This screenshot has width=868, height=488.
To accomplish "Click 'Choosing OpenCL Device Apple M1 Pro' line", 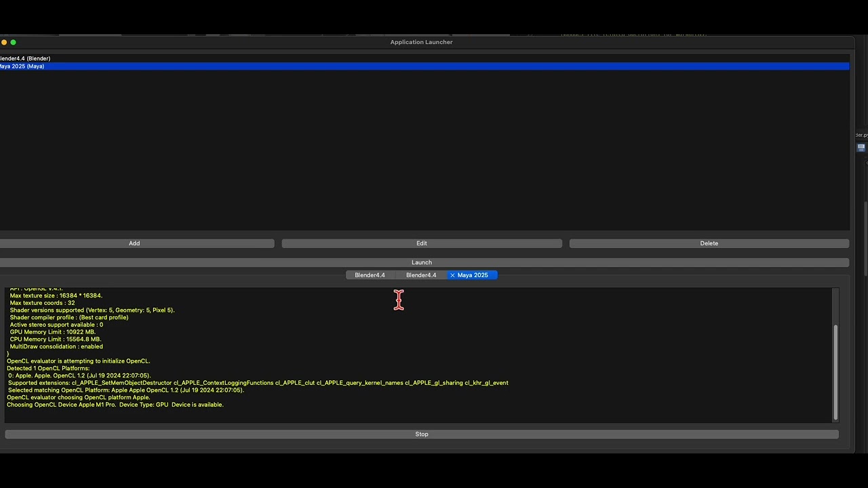I will pos(115,405).
